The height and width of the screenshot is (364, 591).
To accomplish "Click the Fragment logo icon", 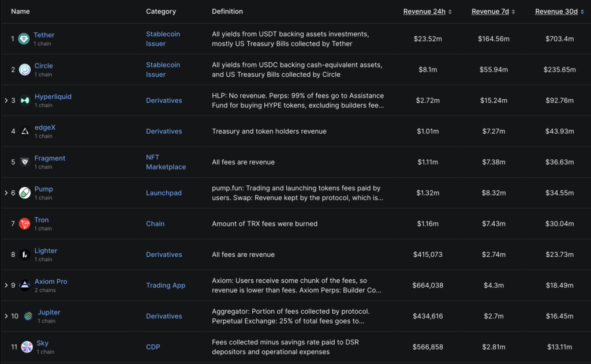I will [25, 162].
